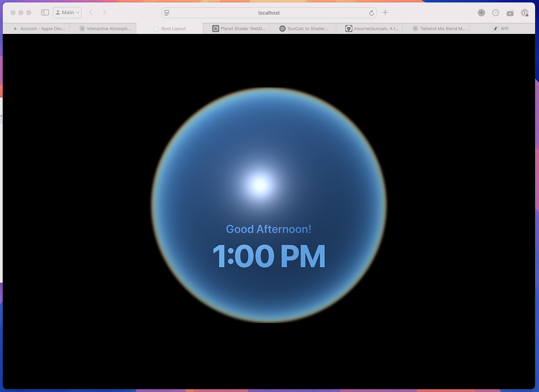The width and height of the screenshot is (539, 392).
Task: Click the video camera extension icon
Action: coord(510,13)
